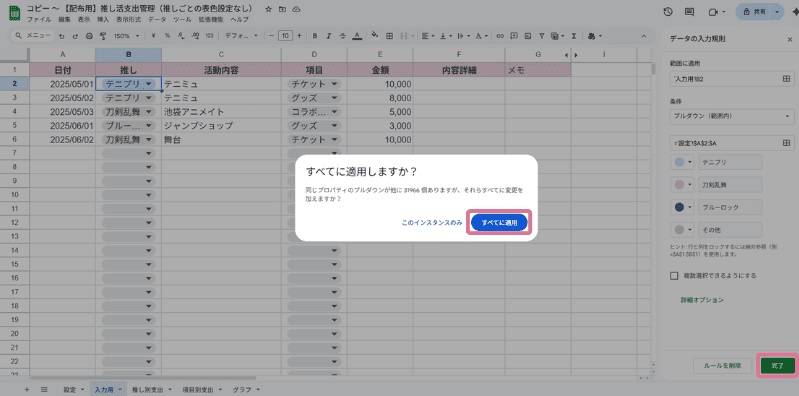Click the 共有 share button
The width and height of the screenshot is (799, 396).
click(x=754, y=12)
